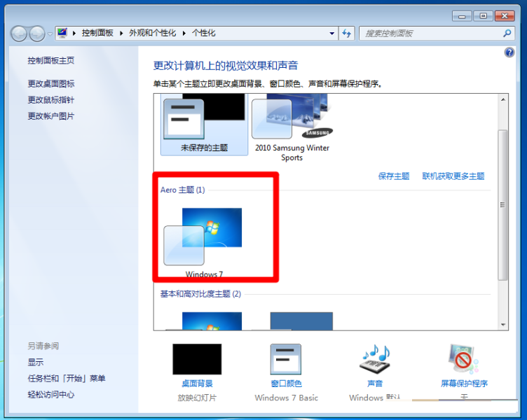Open 更改鼠标指针 link
The image size is (527, 420).
tap(50, 99)
